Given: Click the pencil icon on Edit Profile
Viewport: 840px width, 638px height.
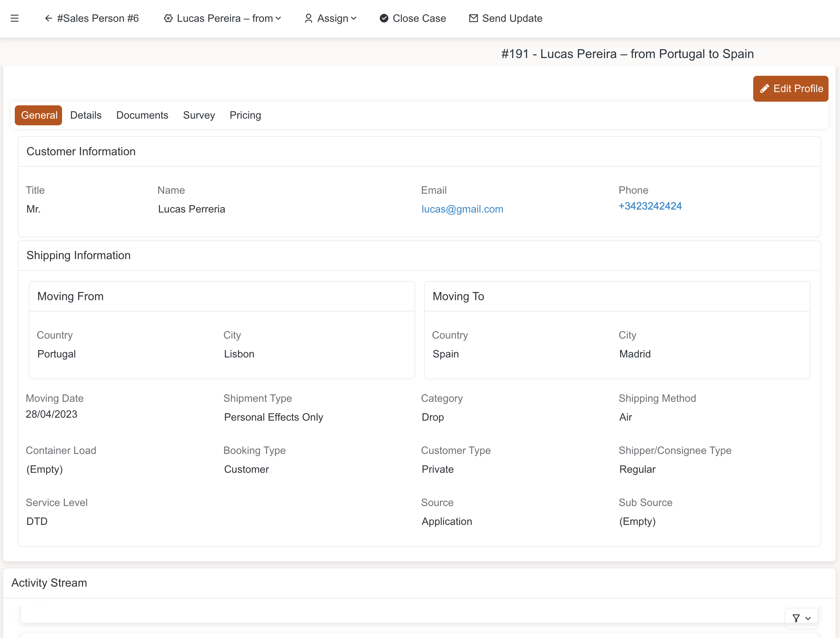Looking at the screenshot, I should [x=764, y=89].
